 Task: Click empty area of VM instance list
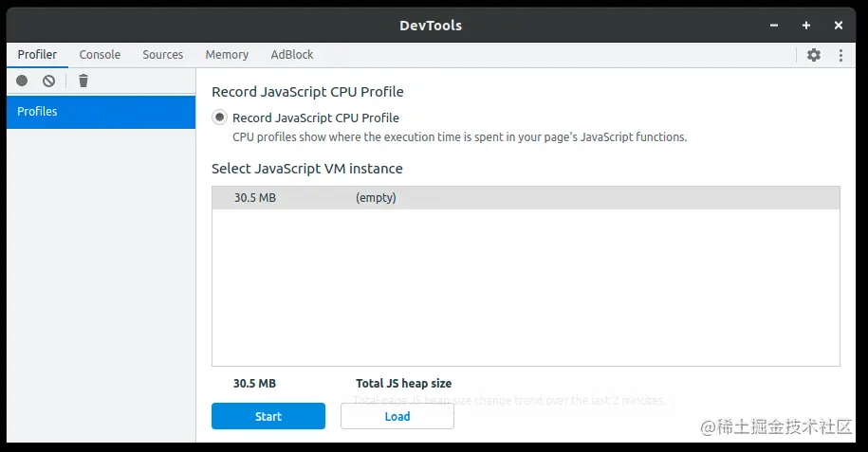(526, 287)
